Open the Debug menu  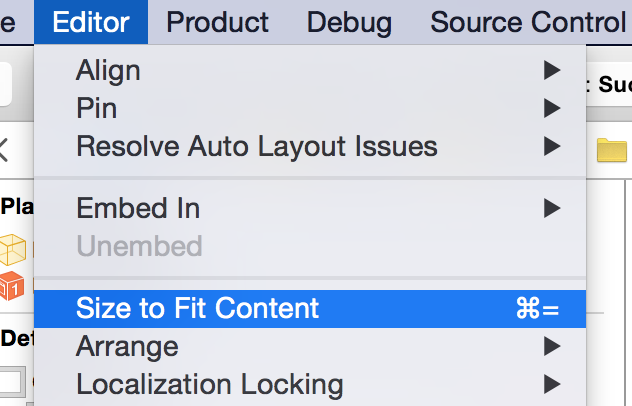pyautogui.click(x=349, y=22)
